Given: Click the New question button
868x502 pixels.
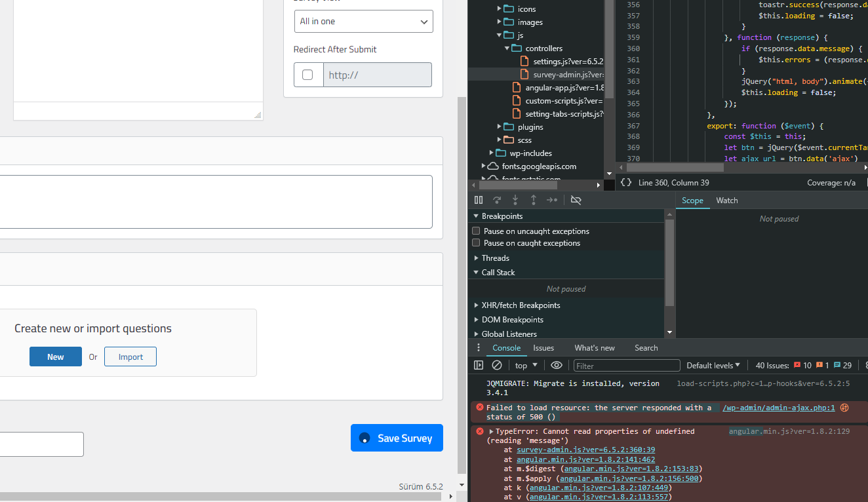Looking at the screenshot, I should tap(56, 357).
